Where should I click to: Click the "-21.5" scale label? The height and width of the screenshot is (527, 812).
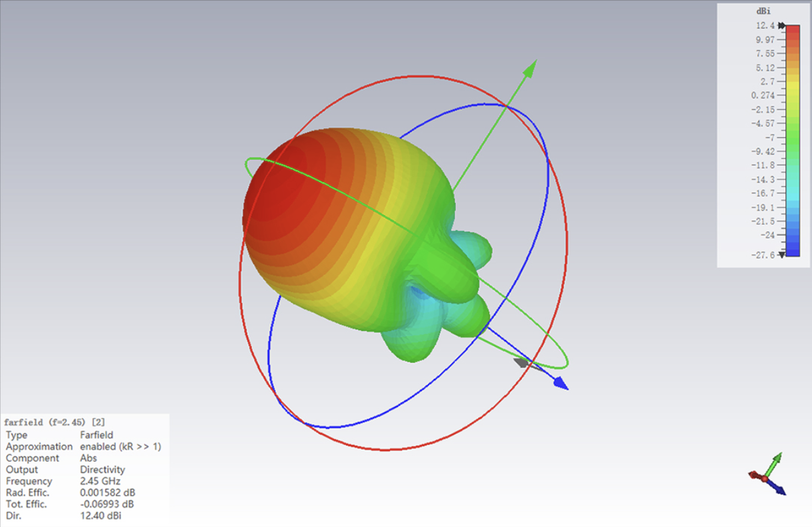point(763,221)
